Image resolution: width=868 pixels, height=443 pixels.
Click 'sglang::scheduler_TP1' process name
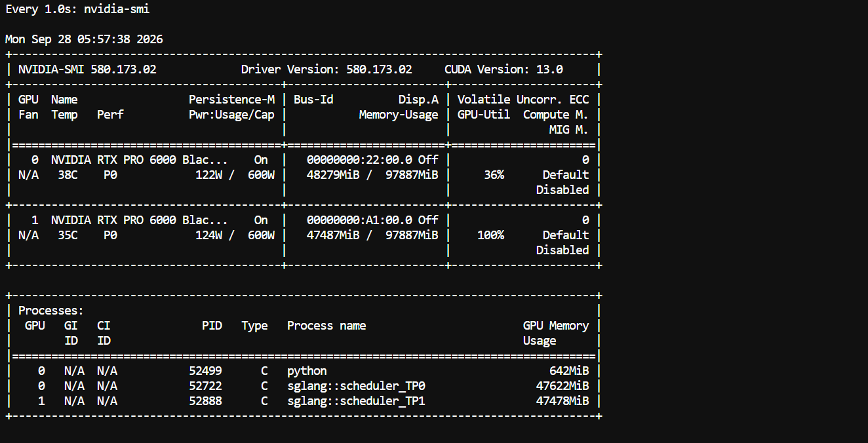tap(356, 401)
